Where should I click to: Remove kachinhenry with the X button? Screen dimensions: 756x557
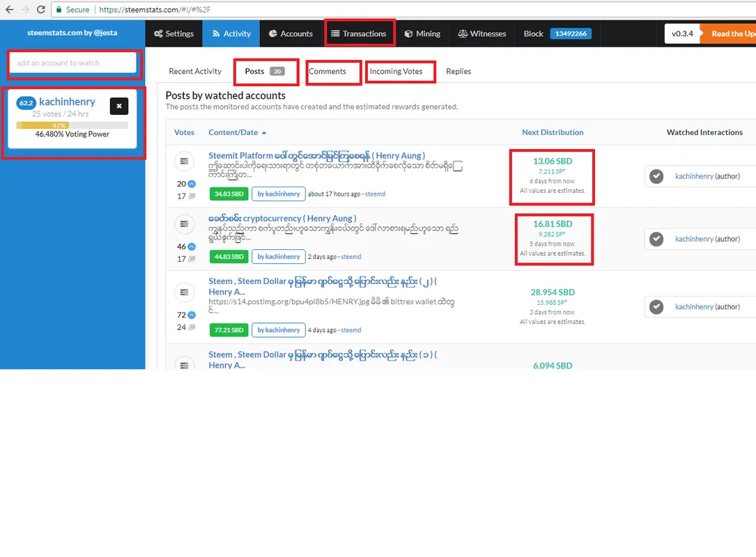(119, 106)
